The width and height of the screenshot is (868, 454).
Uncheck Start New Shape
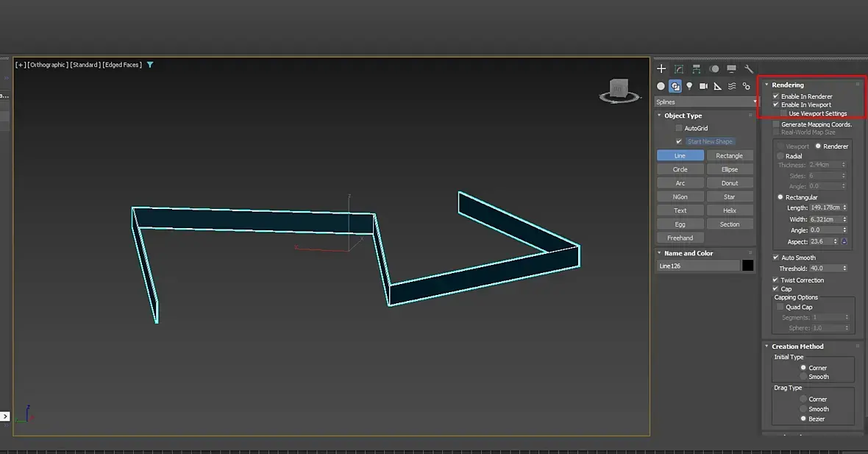(679, 141)
